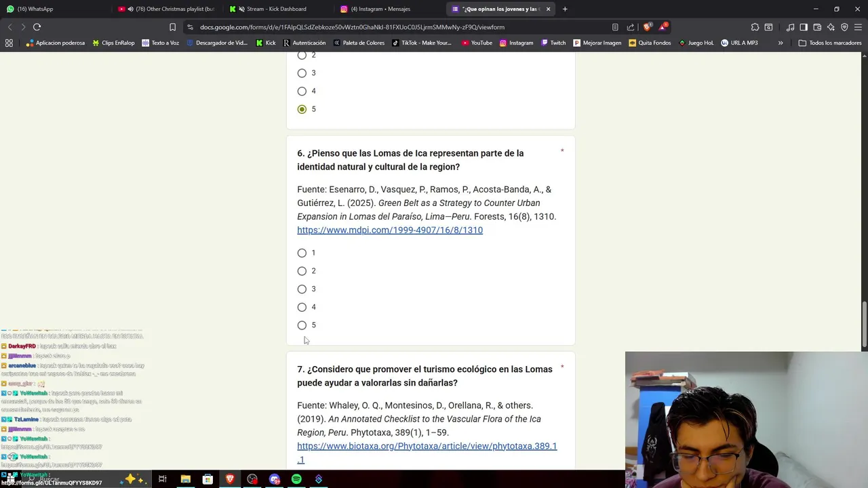Open File Explorer from the taskbar
868x488 pixels.
pyautogui.click(x=185, y=479)
